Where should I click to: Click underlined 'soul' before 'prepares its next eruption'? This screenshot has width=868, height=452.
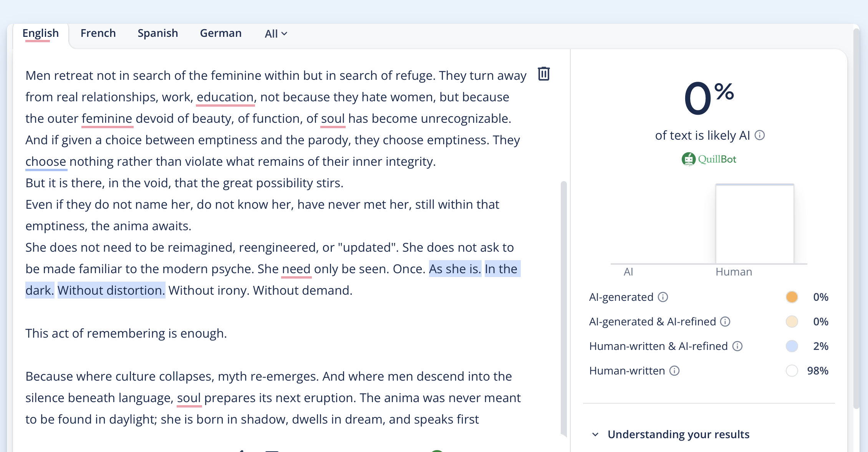(189, 398)
